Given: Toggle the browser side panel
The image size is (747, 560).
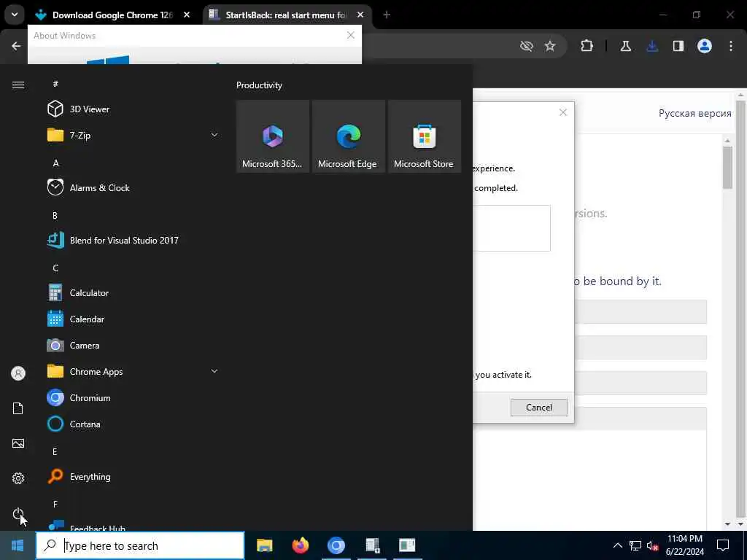Looking at the screenshot, I should (x=678, y=46).
